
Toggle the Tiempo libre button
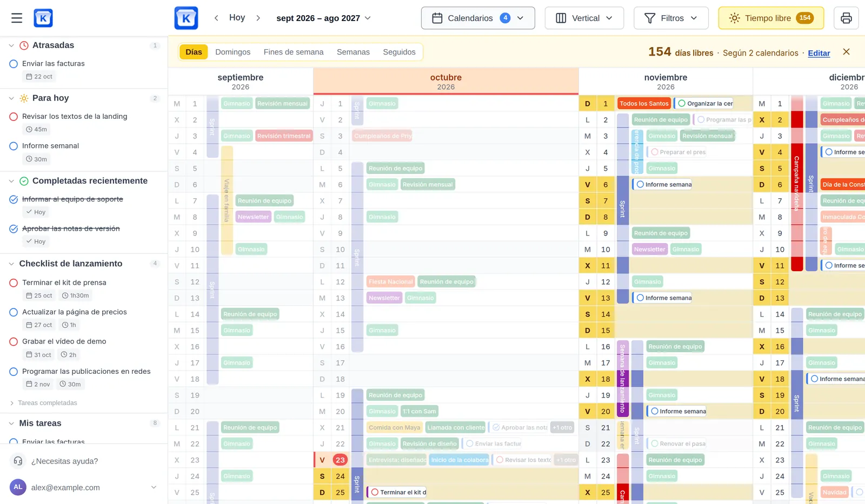[771, 18]
